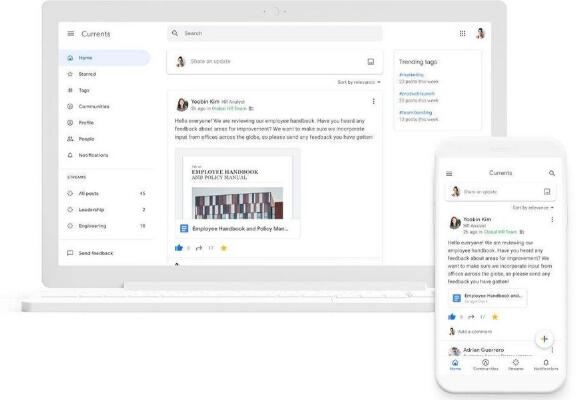Open Sort by relevance dropdown on phone
Screen dimensions: 580x400
tap(533, 208)
